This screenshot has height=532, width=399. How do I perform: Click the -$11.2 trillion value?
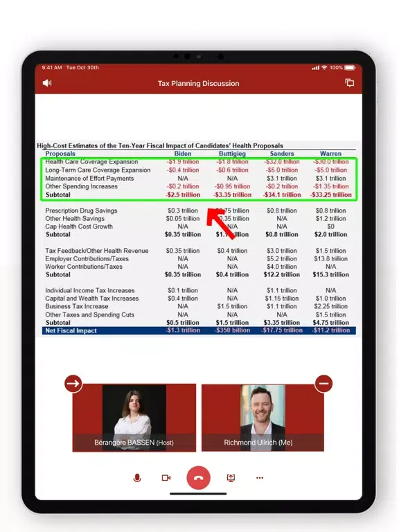(331, 330)
